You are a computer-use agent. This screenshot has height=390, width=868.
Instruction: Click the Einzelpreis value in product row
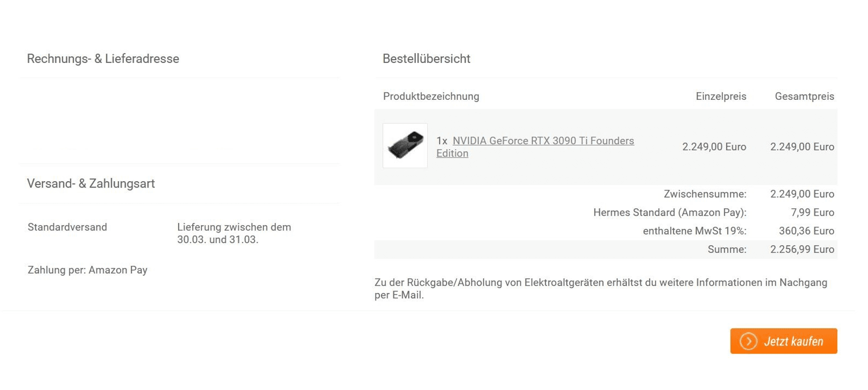click(x=714, y=147)
